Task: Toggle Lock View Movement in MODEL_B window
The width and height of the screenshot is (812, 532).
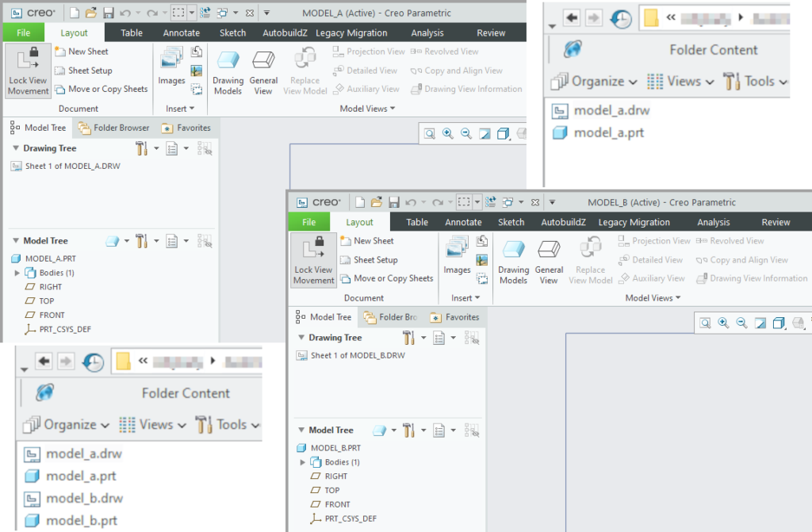Action: click(x=314, y=261)
